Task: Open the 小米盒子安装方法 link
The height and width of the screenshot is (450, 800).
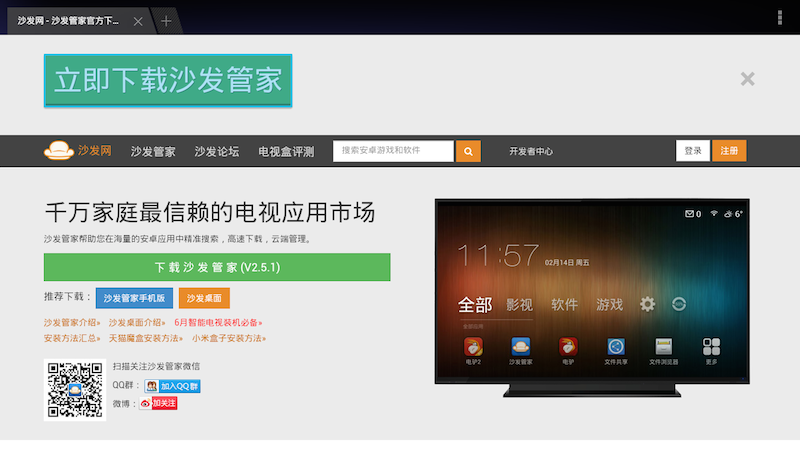Action: point(229,338)
